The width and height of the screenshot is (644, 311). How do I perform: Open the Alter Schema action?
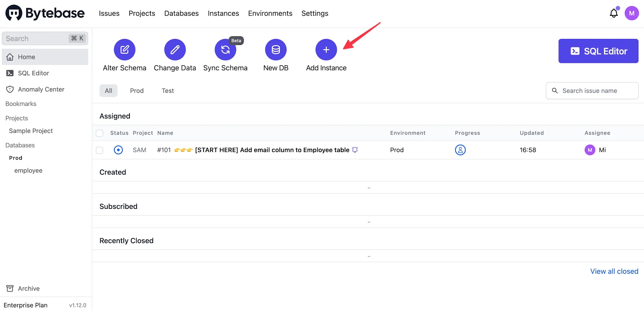(124, 50)
